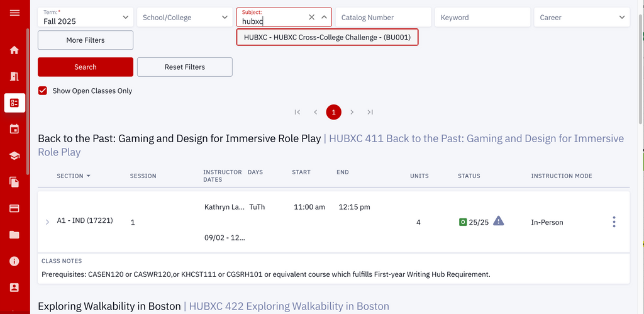The image size is (644, 314).
Task: Open three-dot menu for section A1
Action: tap(614, 222)
